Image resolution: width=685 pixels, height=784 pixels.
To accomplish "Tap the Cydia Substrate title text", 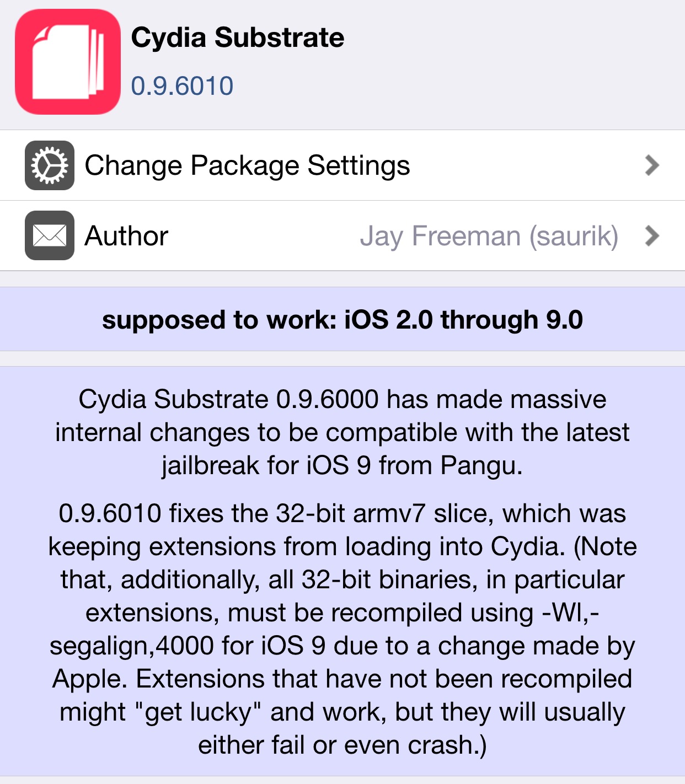I will tap(238, 37).
